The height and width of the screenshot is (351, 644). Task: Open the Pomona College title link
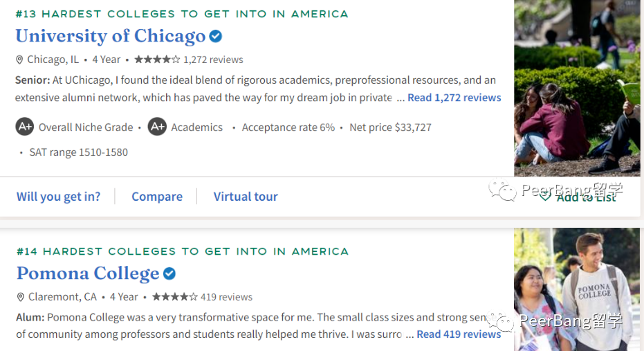click(88, 273)
